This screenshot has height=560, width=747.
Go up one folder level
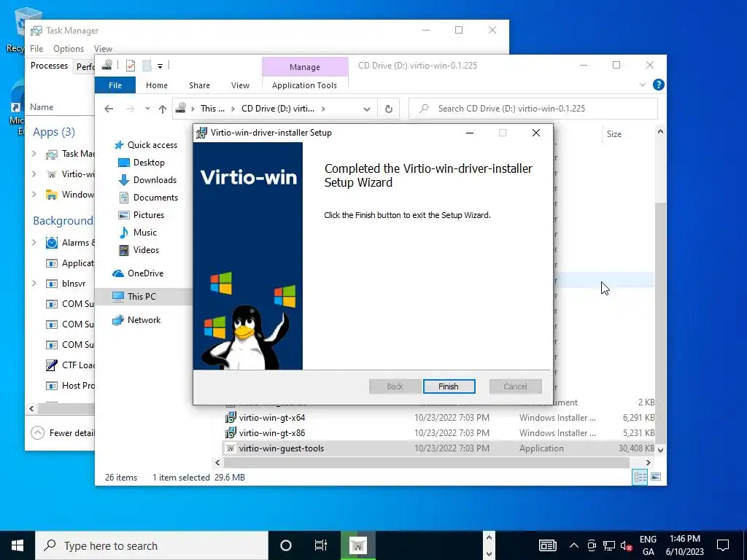tap(163, 109)
